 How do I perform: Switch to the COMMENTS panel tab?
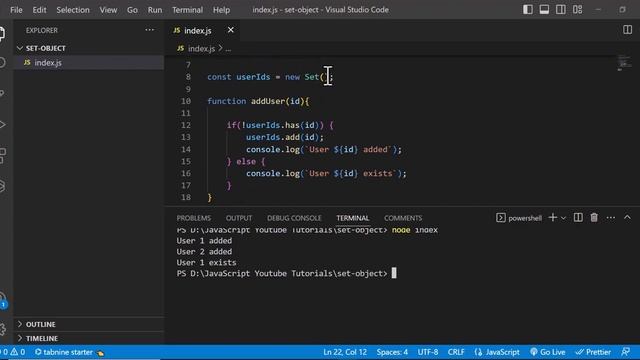tap(403, 218)
